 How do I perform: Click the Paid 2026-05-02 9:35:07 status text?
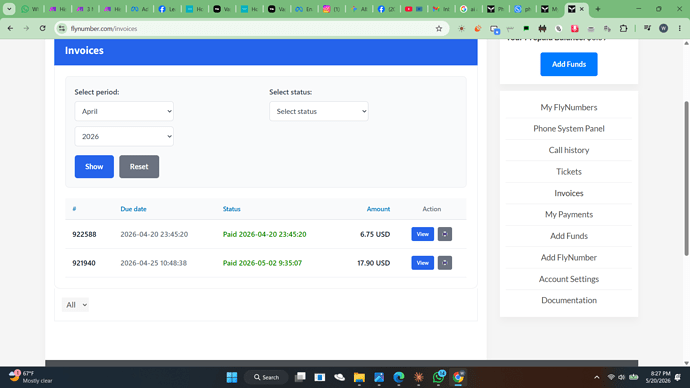(x=262, y=263)
